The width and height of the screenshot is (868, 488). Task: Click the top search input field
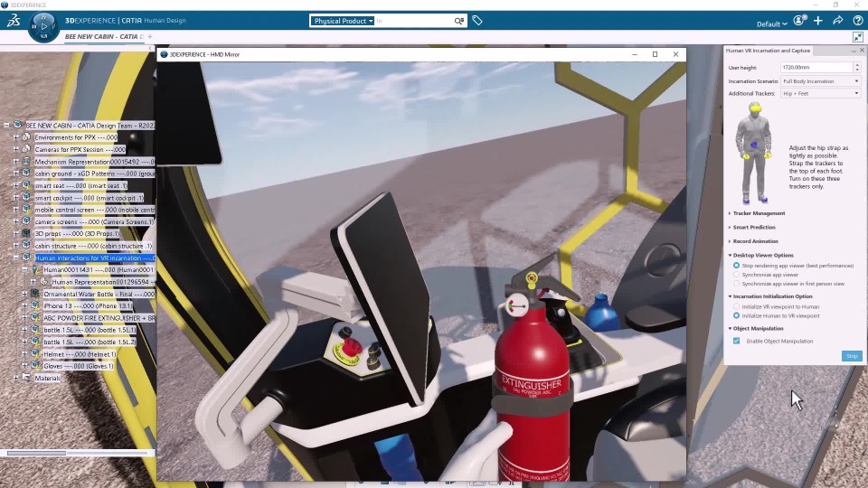pyautogui.click(x=414, y=21)
